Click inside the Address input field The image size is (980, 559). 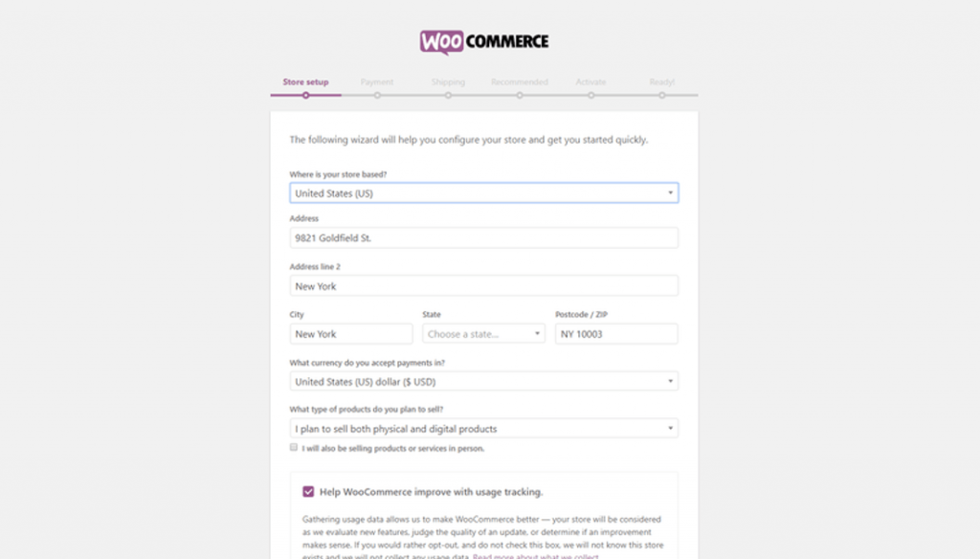tap(484, 237)
